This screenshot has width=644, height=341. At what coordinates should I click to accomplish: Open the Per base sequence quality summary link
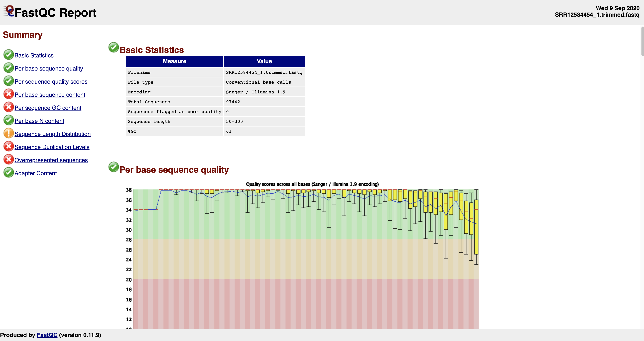pyautogui.click(x=49, y=69)
